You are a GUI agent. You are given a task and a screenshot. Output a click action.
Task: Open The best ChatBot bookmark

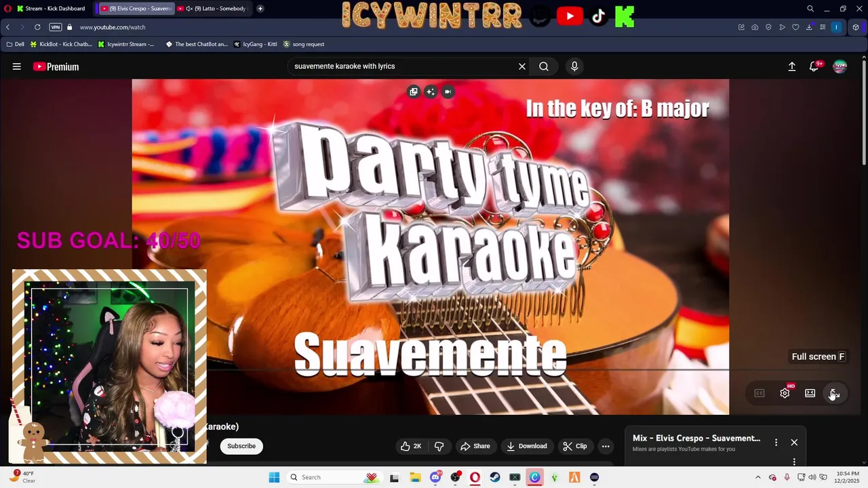pos(197,44)
